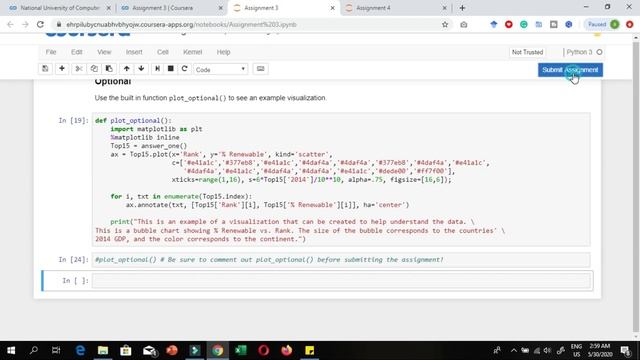Image resolution: width=640 pixels, height=360 pixels.
Task: Open the File menu
Action: click(x=51, y=52)
